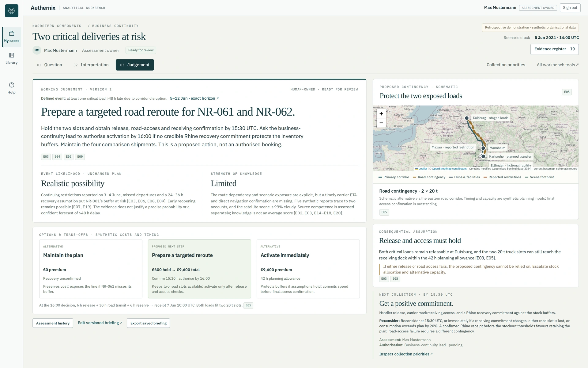Click the Leaflet attribution link

pyautogui.click(x=421, y=169)
